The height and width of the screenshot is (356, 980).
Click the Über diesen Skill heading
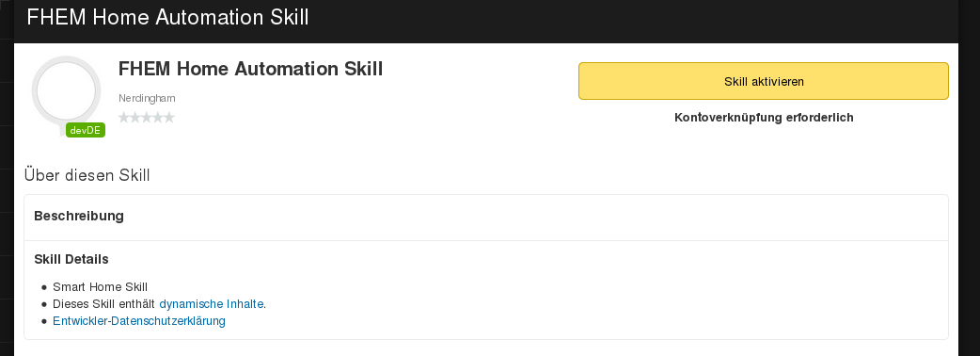(x=87, y=175)
